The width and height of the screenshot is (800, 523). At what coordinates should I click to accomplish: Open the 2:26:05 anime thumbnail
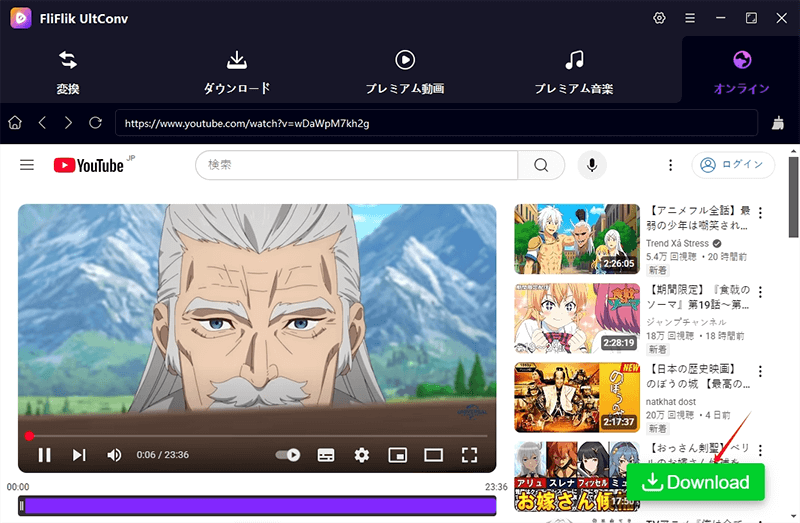click(577, 239)
